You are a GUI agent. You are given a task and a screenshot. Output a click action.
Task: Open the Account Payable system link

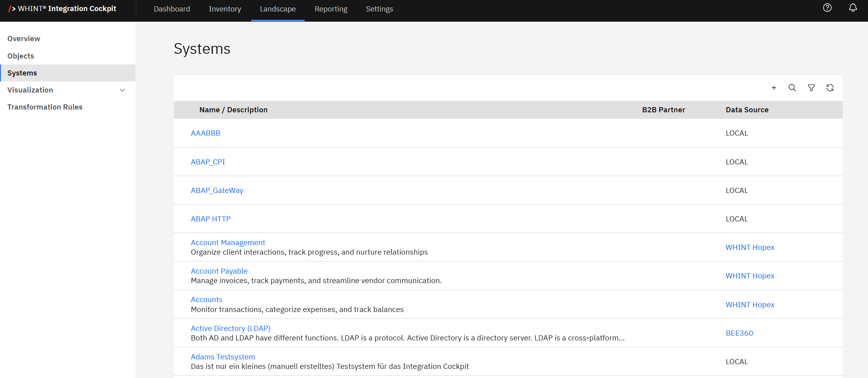(x=219, y=271)
